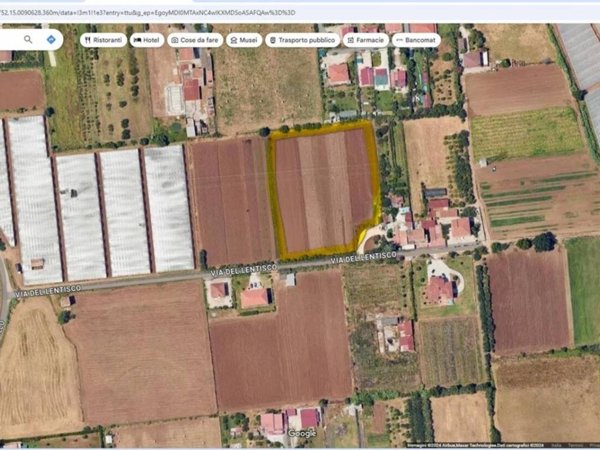Filter map by Ristoranti
Image resolution: width=600 pixels, height=450 pixels.
pos(103,40)
